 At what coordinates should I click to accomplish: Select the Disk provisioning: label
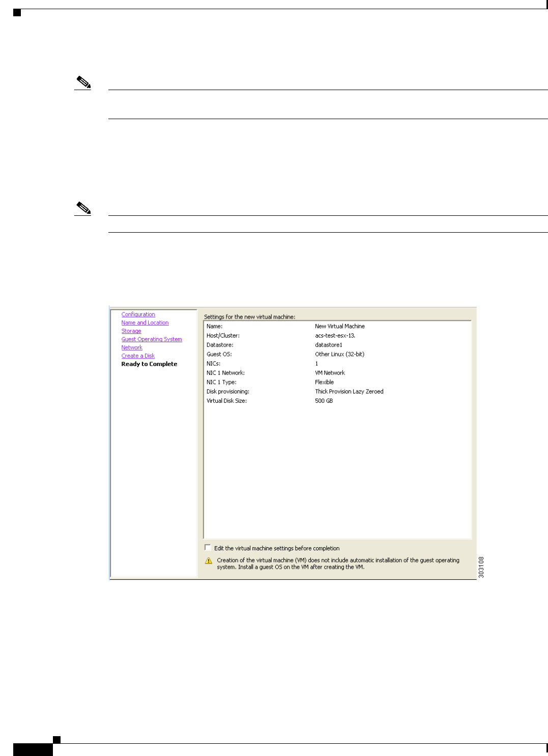click(x=227, y=391)
